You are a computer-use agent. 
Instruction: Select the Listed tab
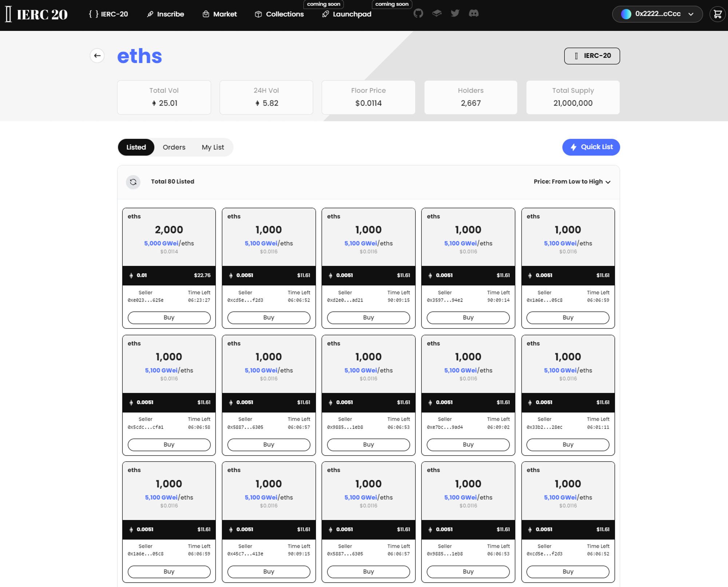click(x=136, y=147)
